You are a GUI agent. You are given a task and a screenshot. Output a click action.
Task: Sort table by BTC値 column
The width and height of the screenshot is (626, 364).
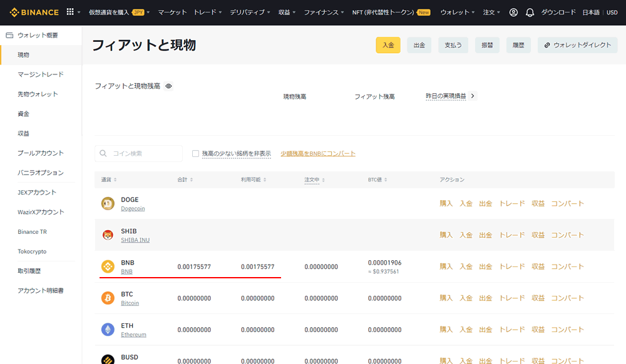tap(377, 179)
